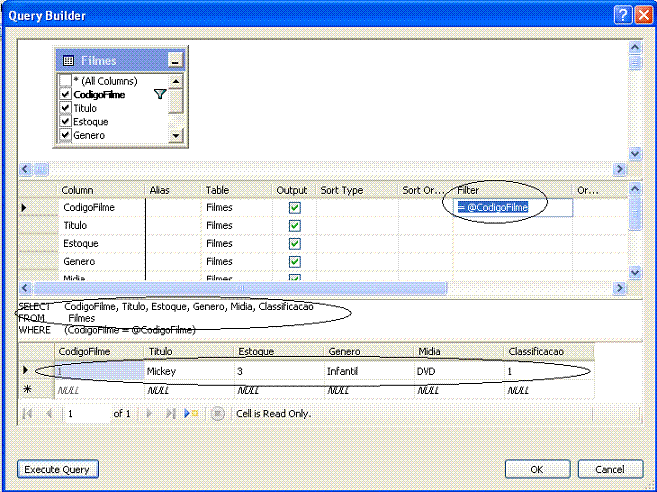This screenshot has width=657, height=492.
Task: Click criteria grid scroll up arrow
Action: [635, 189]
